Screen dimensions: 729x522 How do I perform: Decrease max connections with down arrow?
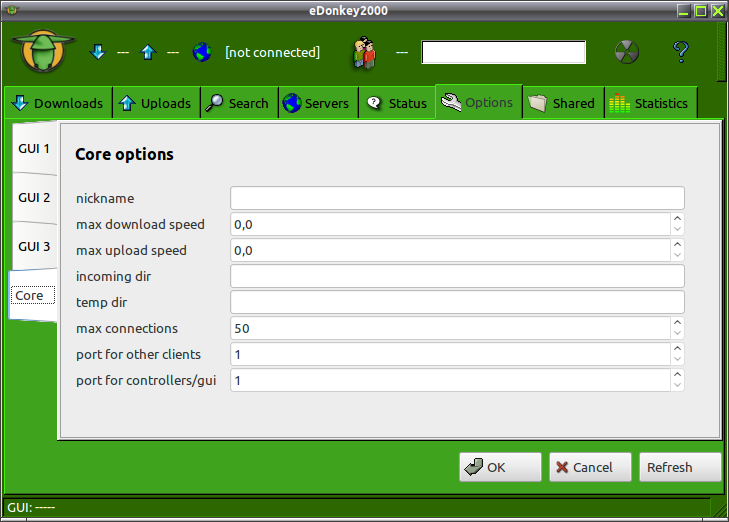coord(677,334)
